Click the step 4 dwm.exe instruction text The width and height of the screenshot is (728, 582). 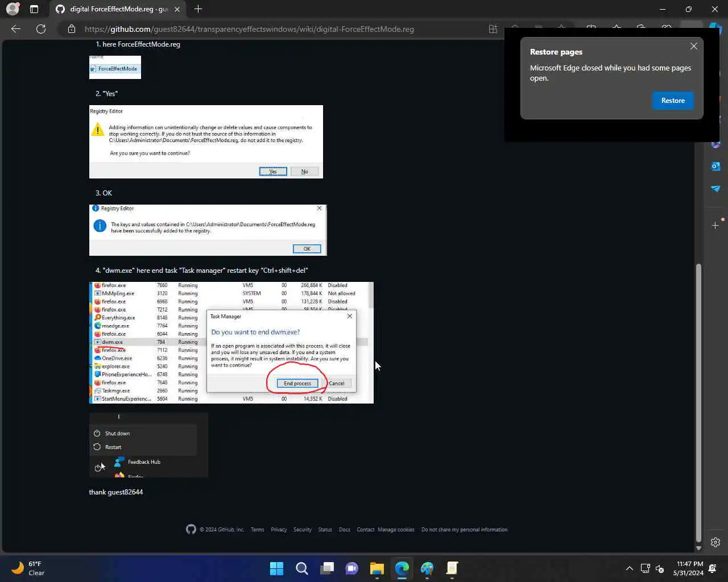coord(202,271)
